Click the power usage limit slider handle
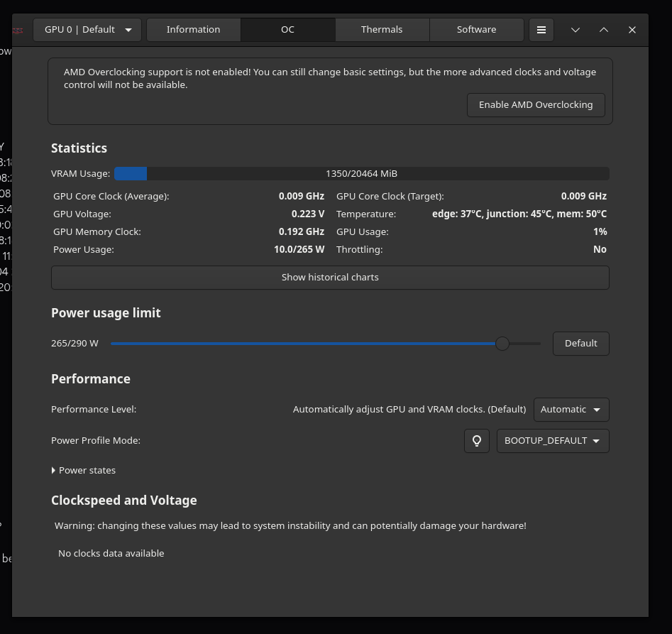 point(502,344)
